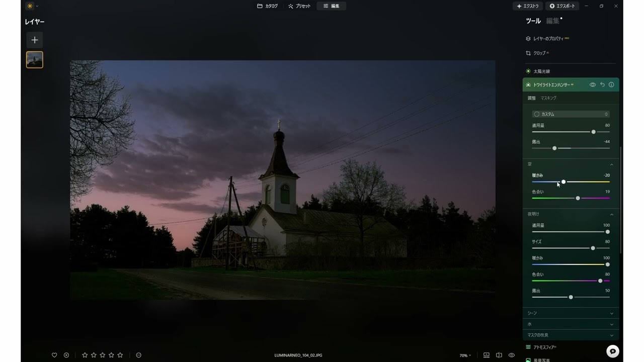Open the エクストラ button
The width and height of the screenshot is (644, 362).
click(x=527, y=6)
